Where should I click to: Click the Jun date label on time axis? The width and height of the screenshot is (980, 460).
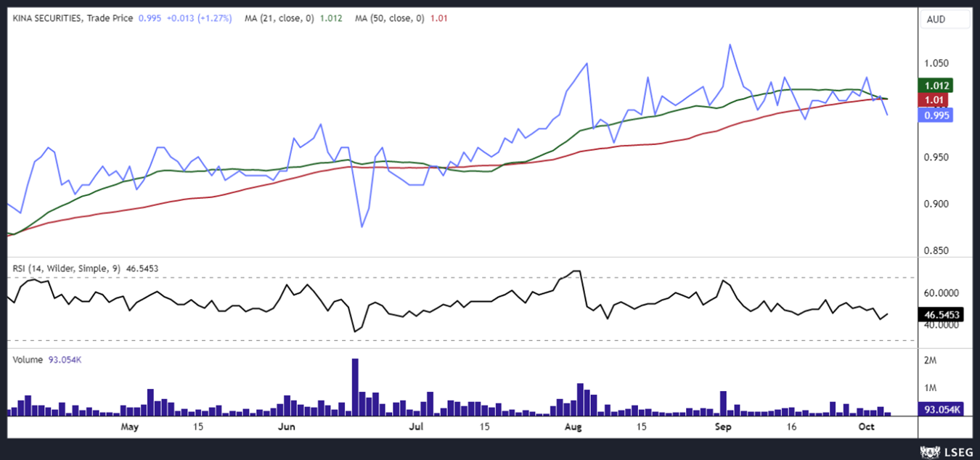coord(287,427)
